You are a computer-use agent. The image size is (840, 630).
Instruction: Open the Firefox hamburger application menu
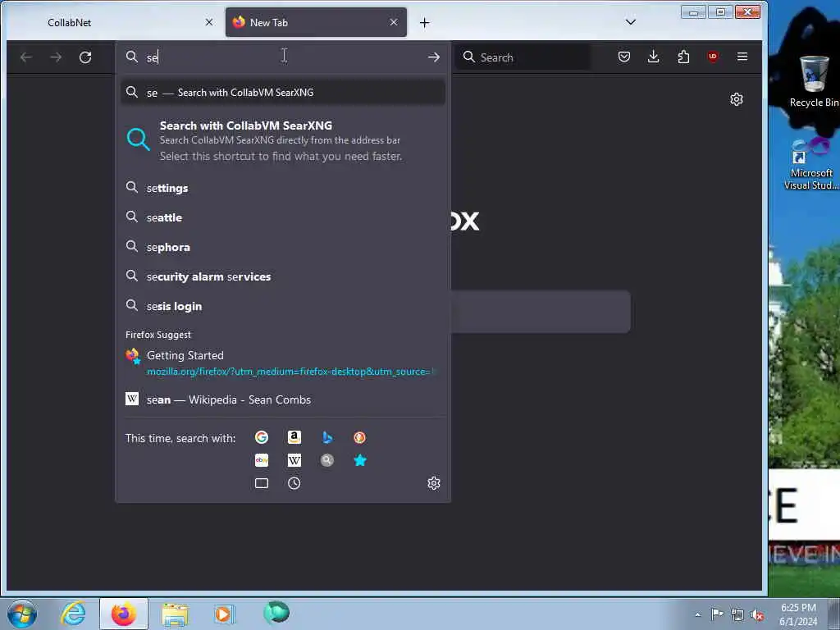742,57
